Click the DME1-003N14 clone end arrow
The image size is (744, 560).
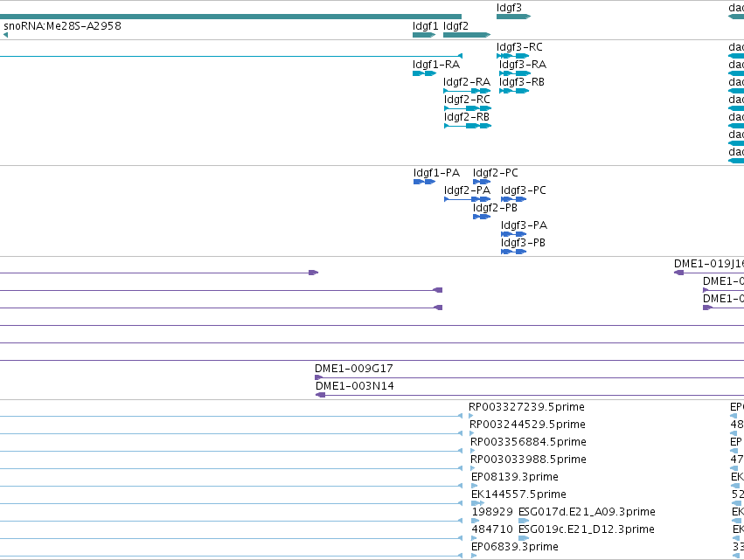point(320,395)
